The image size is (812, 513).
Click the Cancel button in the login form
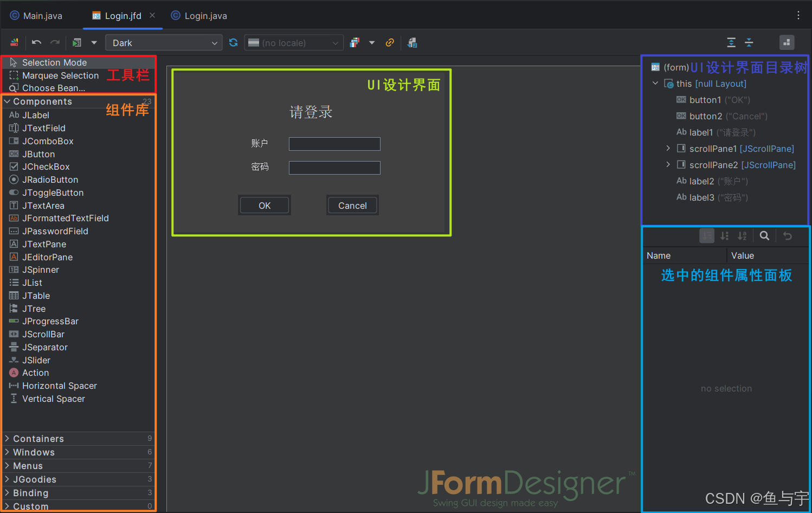352,205
